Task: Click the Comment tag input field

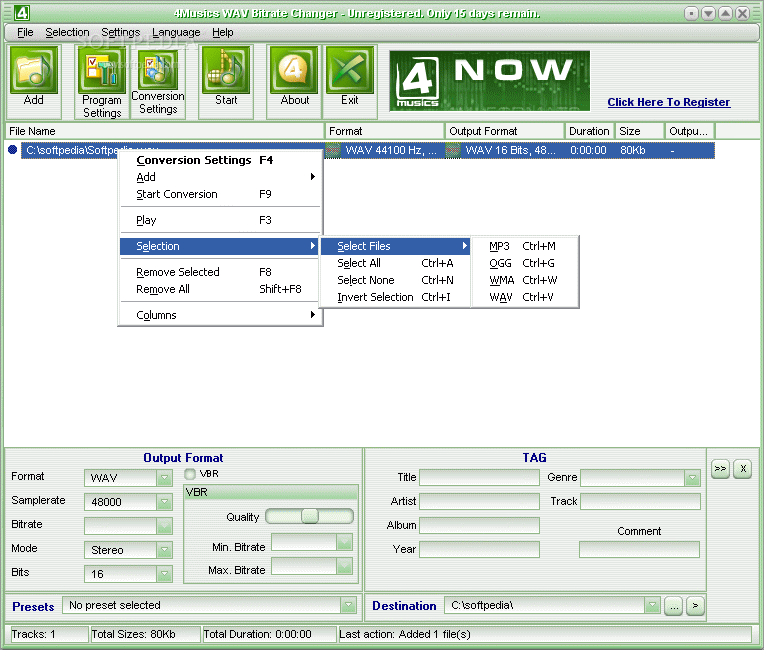Action: click(639, 549)
